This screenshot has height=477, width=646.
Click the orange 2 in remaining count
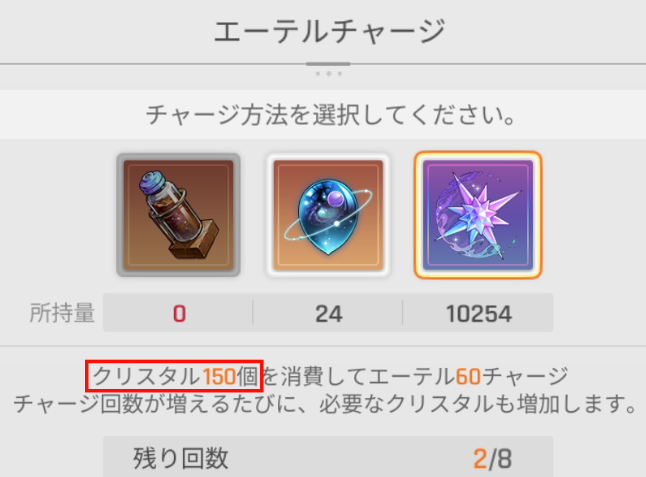pyautogui.click(x=480, y=459)
